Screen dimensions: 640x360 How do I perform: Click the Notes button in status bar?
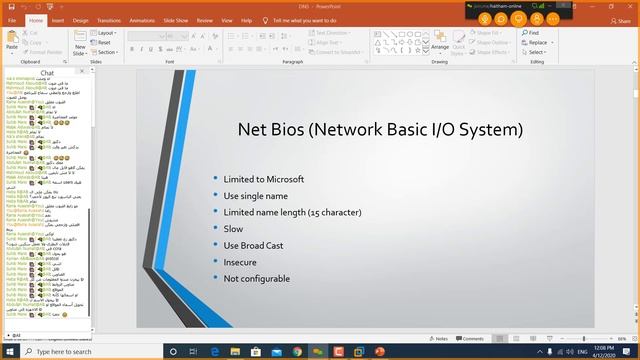pyautogui.click(x=438, y=339)
